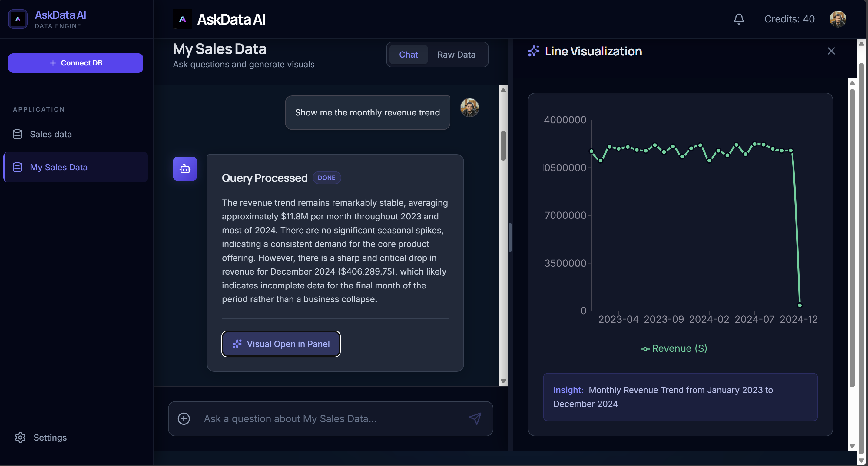Click the DATA ENGINE tagline in sidebar
Viewport: 868px width, 466px height.
click(58, 26)
